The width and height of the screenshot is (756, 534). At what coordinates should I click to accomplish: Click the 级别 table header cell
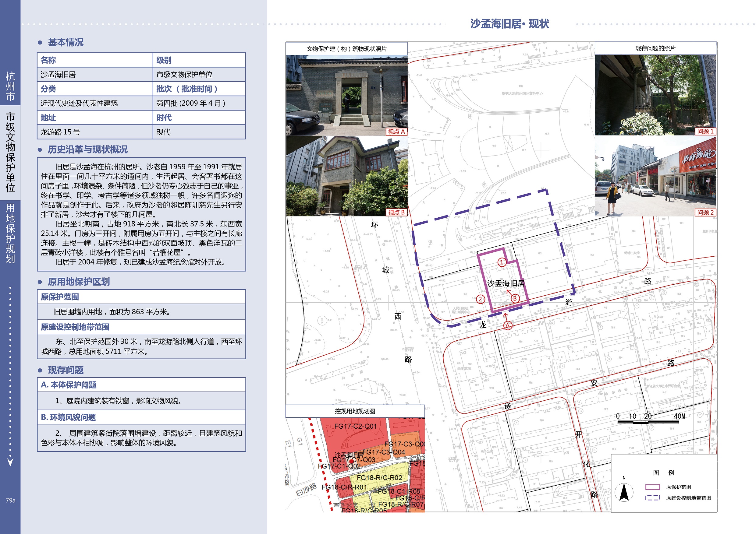(199, 60)
